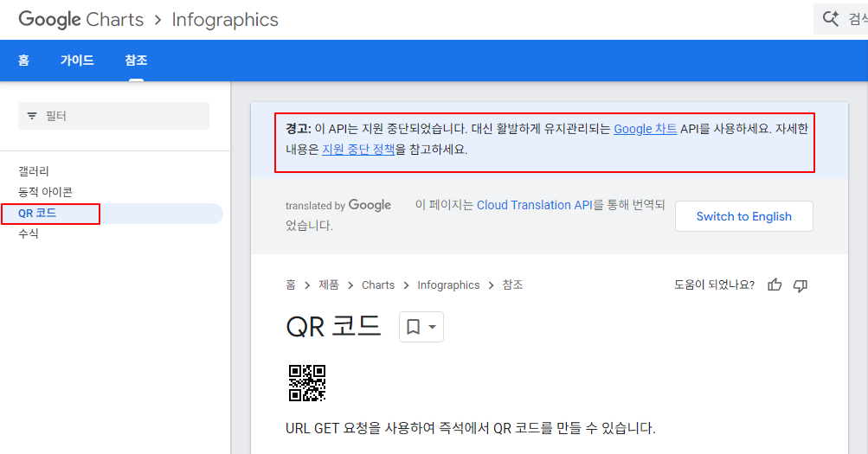The image size is (868, 454).
Task: Open the Infographics header link
Action: (x=225, y=20)
